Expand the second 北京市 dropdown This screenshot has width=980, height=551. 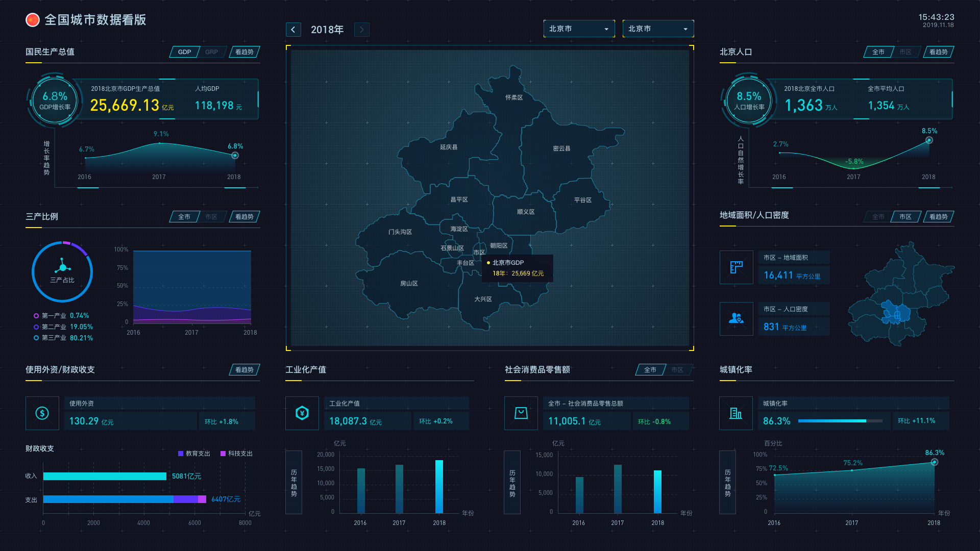[x=658, y=29]
